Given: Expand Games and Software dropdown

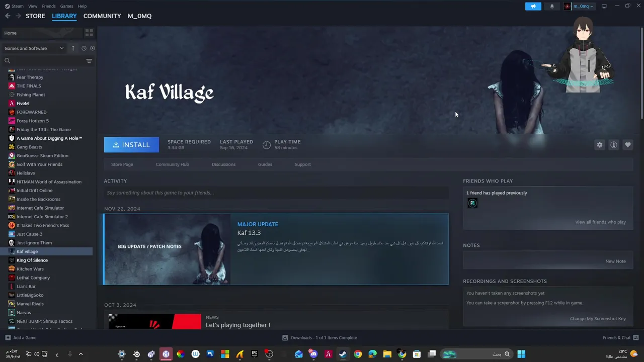Looking at the screenshot, I should pyautogui.click(x=34, y=48).
